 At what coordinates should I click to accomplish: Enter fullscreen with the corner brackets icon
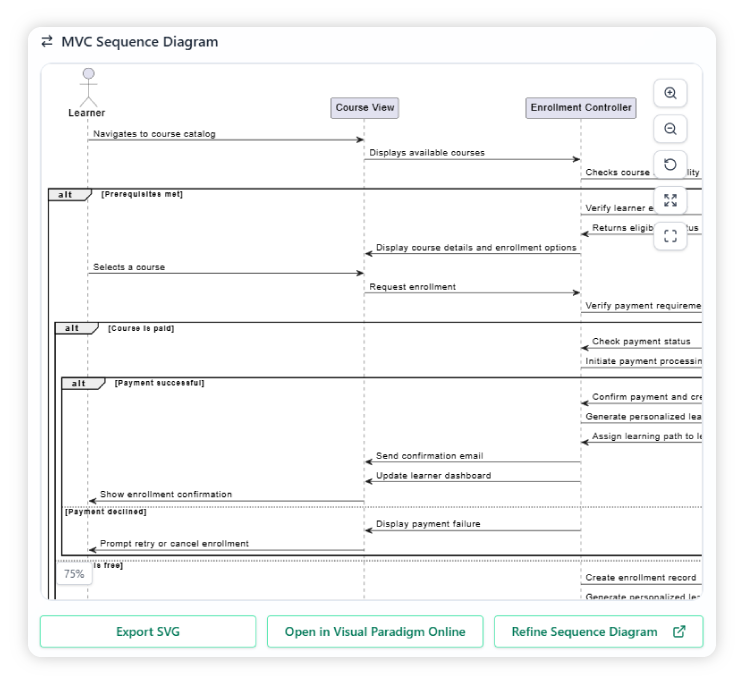(670, 236)
